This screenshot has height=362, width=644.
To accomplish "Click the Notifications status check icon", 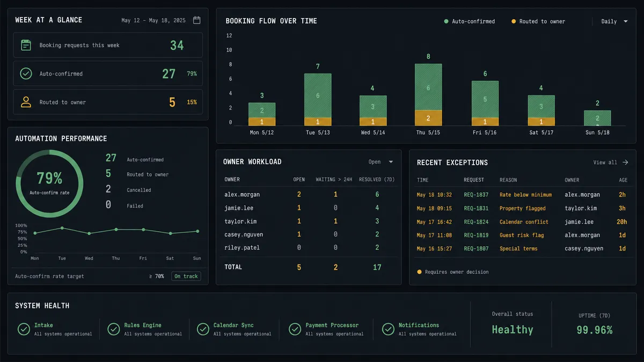I will 387,329.
